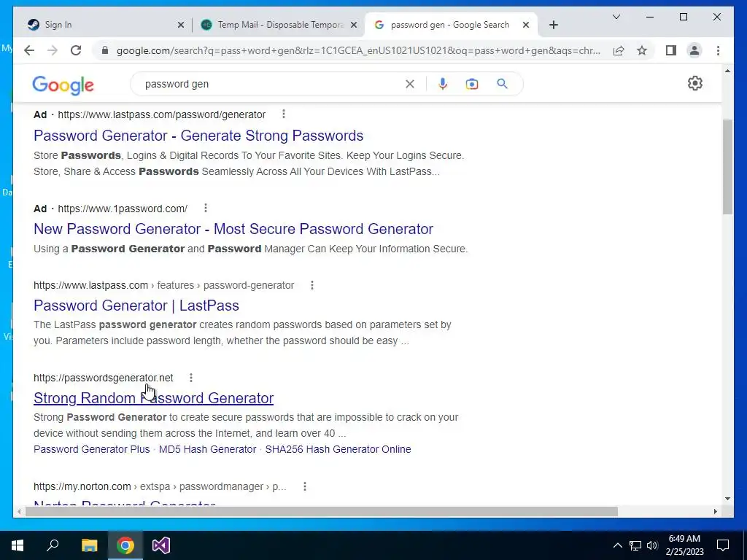Image resolution: width=747 pixels, height=560 pixels.
Task: Open Password Generator - Generate Strong Passwords ad
Action: [198, 136]
